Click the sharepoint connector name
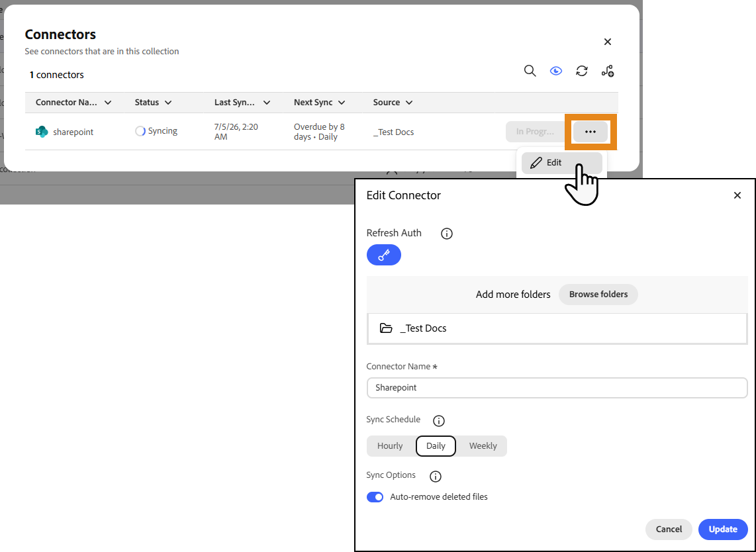 pos(73,132)
